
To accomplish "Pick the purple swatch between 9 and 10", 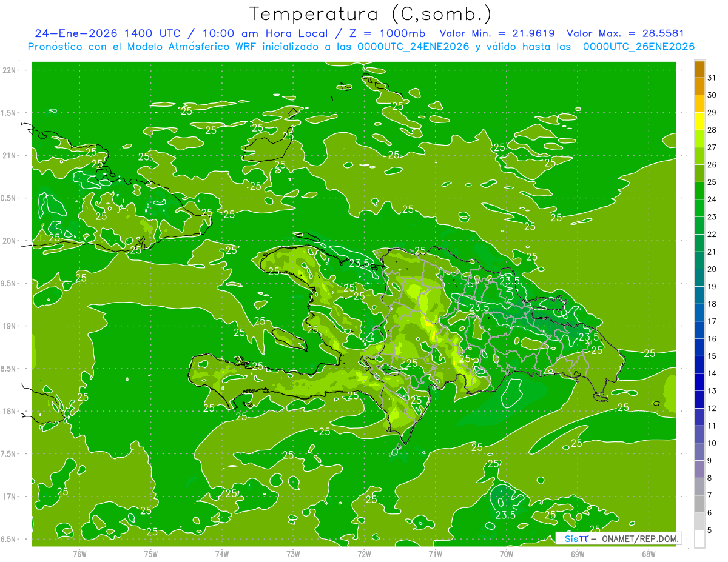I will coord(699,452).
